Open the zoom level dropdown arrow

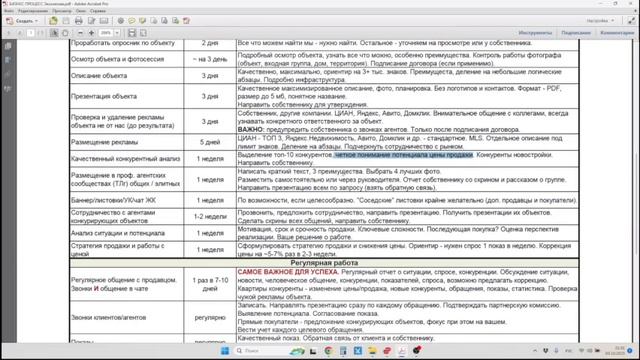tap(117, 33)
